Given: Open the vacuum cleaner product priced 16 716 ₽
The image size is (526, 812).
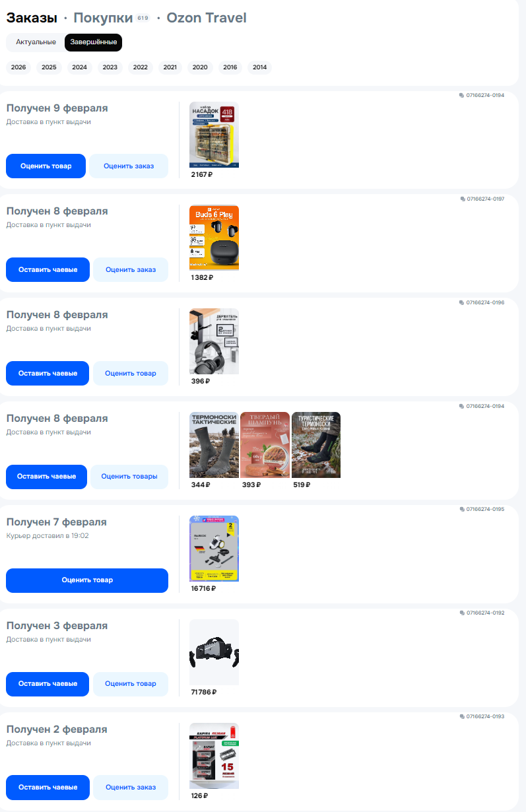Looking at the screenshot, I should pyautogui.click(x=214, y=549).
